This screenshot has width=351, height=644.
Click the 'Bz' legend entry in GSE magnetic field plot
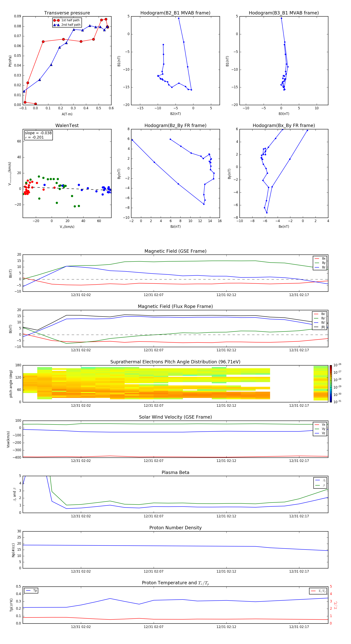(x=320, y=267)
